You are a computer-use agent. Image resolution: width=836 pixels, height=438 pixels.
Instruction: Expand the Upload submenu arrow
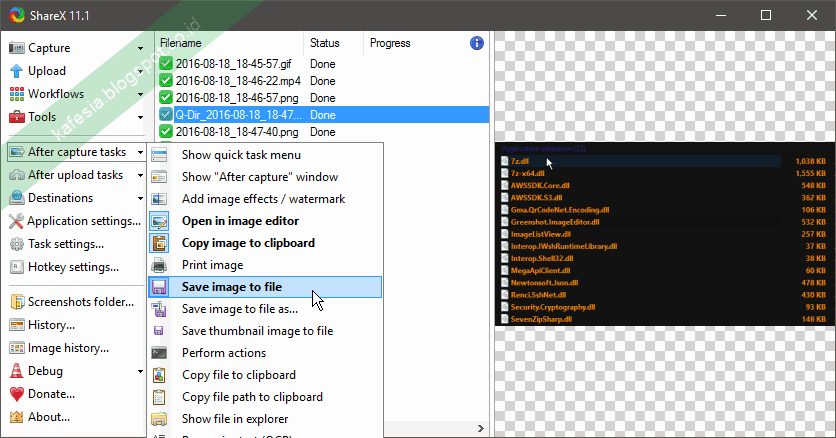pyautogui.click(x=140, y=71)
